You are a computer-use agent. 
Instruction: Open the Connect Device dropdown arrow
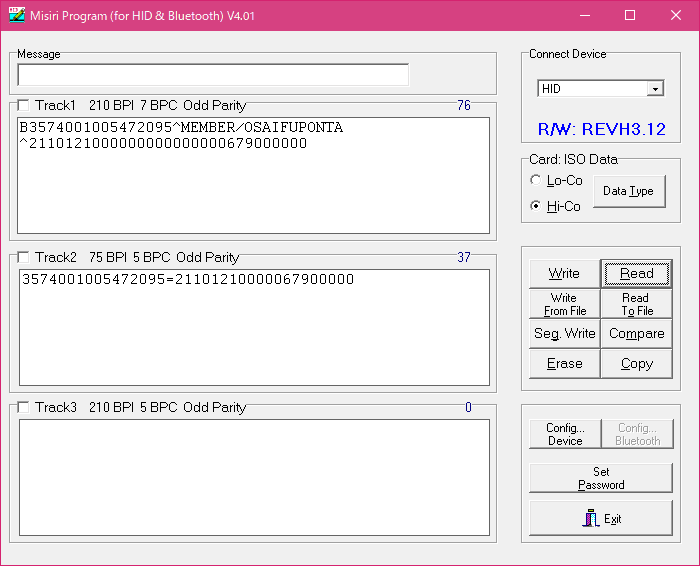[655, 89]
